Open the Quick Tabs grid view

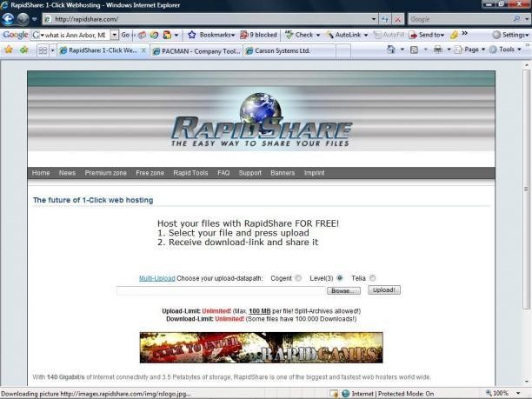[43, 50]
